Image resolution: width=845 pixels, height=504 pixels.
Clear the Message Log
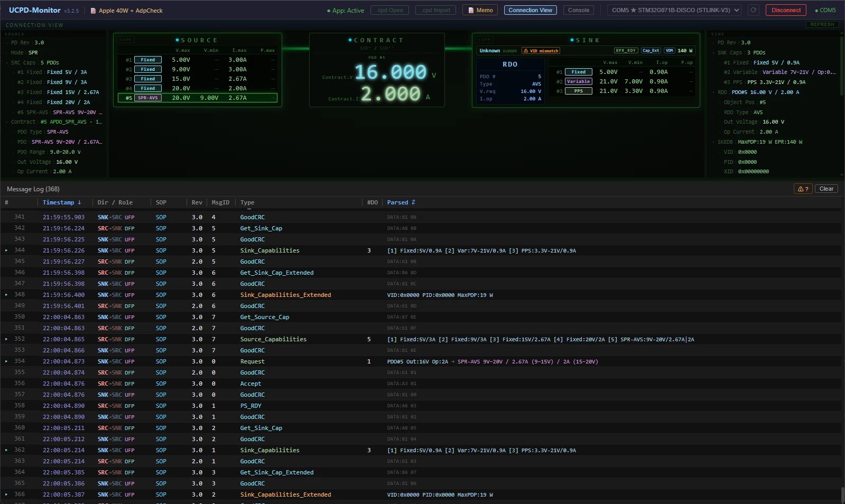click(x=827, y=189)
